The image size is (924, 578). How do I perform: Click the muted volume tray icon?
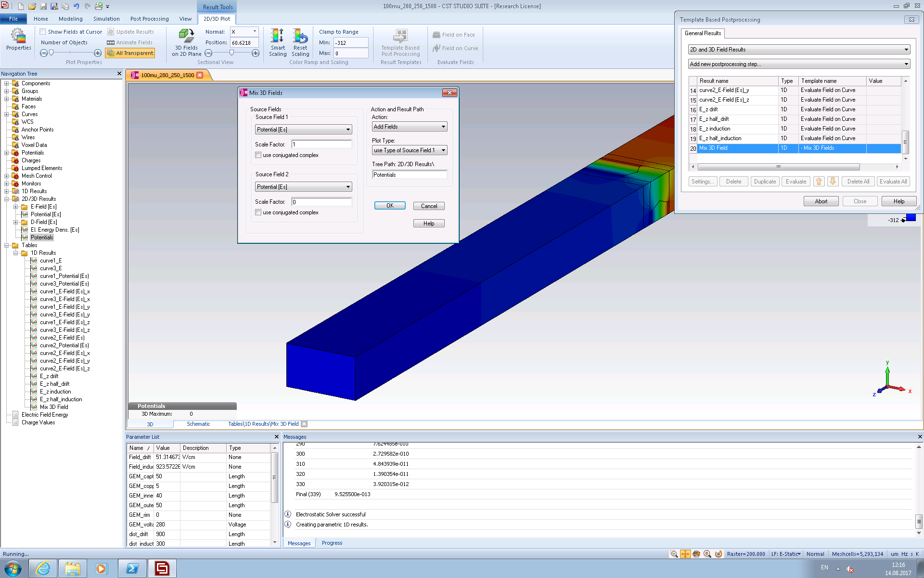(x=850, y=569)
